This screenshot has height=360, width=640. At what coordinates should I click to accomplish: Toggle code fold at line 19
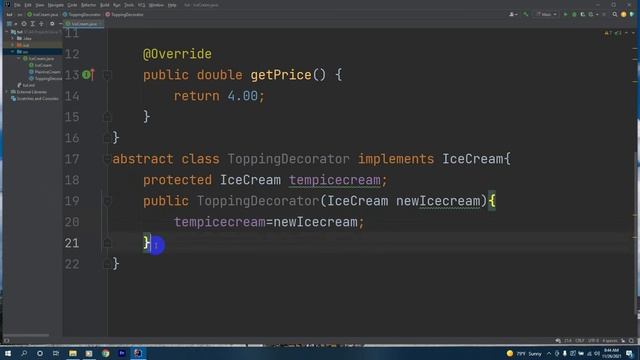click(107, 201)
